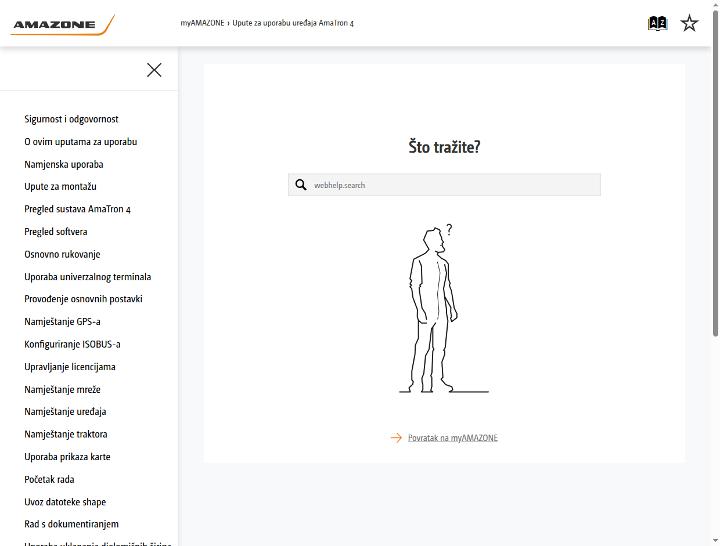Open Konfiguriranje ISOBUS-a chapter
This screenshot has height=546, width=720.
click(x=72, y=344)
